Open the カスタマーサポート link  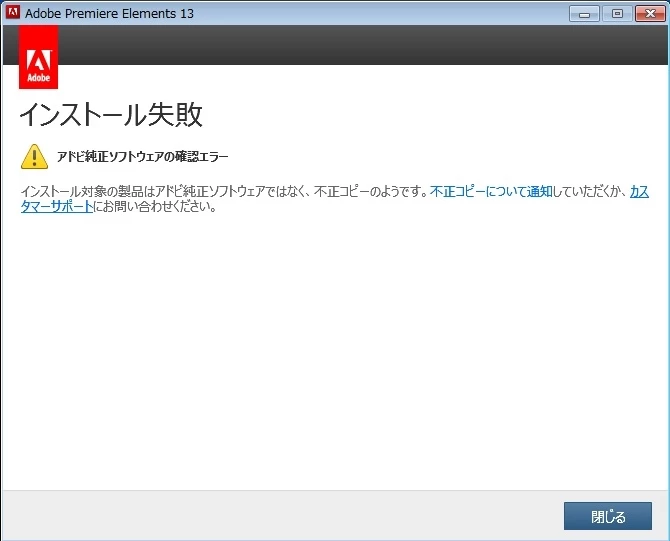pyautogui.click(x=57, y=206)
